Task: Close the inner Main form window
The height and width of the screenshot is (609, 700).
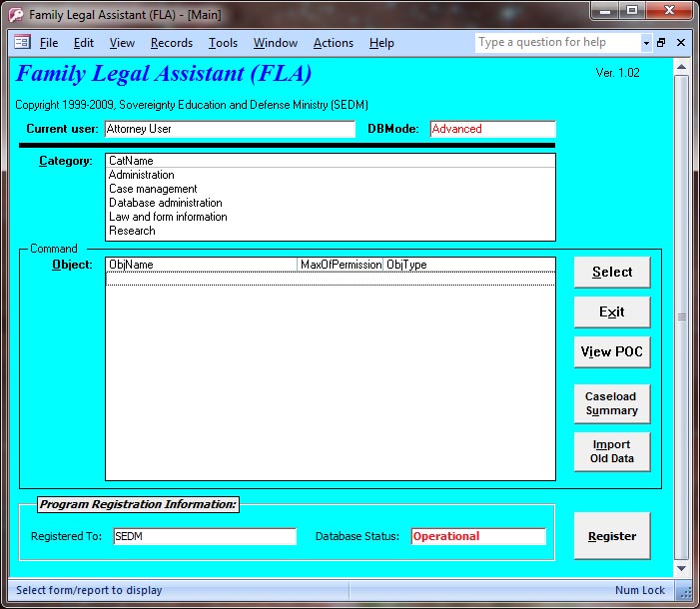Action: point(681,42)
